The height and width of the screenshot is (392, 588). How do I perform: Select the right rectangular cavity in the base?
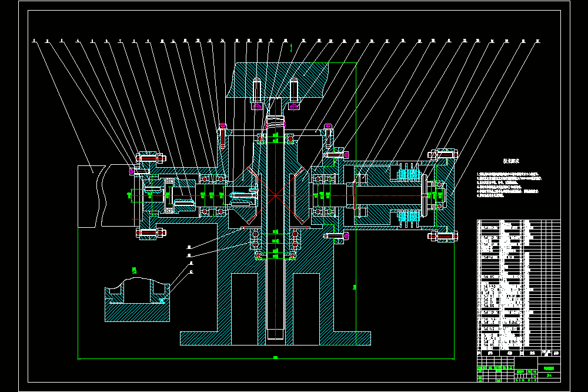[x=306, y=310]
